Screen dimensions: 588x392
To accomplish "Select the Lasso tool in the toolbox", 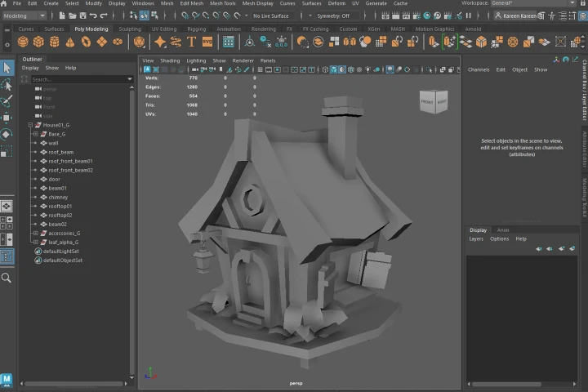I will pyautogui.click(x=7, y=86).
